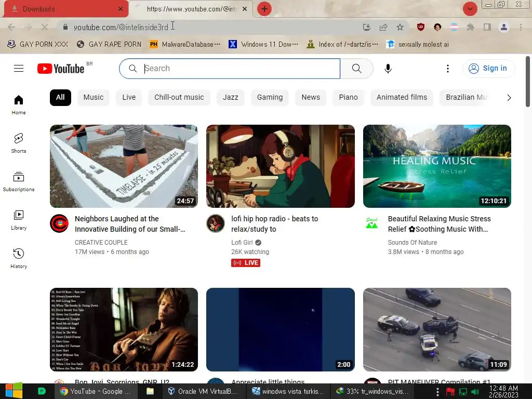Click the share page icon
This screenshot has width=532, height=399.
[383, 27]
